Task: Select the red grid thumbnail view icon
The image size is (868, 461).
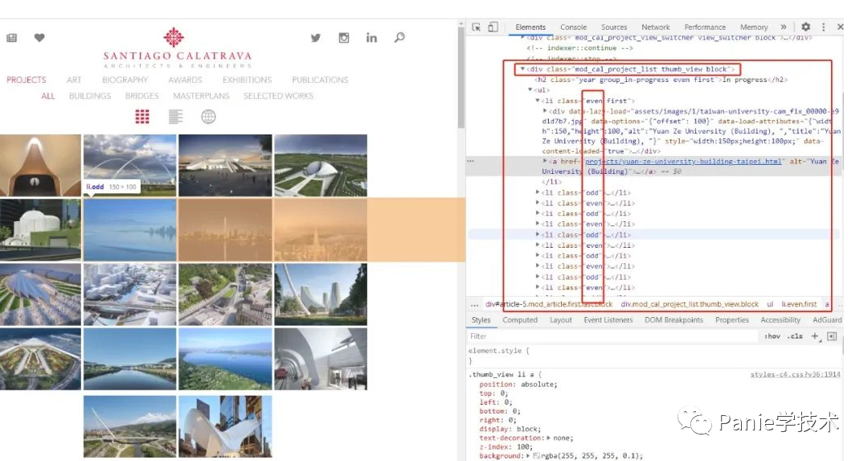Action: point(142,117)
